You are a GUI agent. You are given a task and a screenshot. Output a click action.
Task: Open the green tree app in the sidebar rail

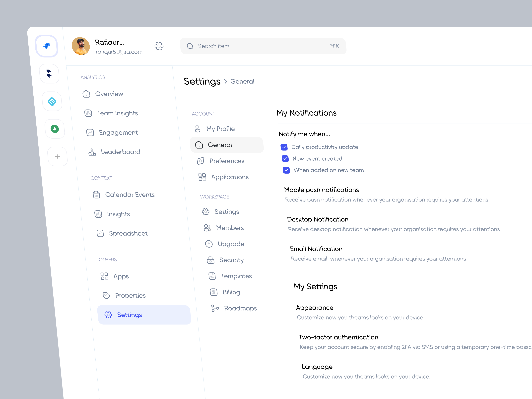coord(55,129)
